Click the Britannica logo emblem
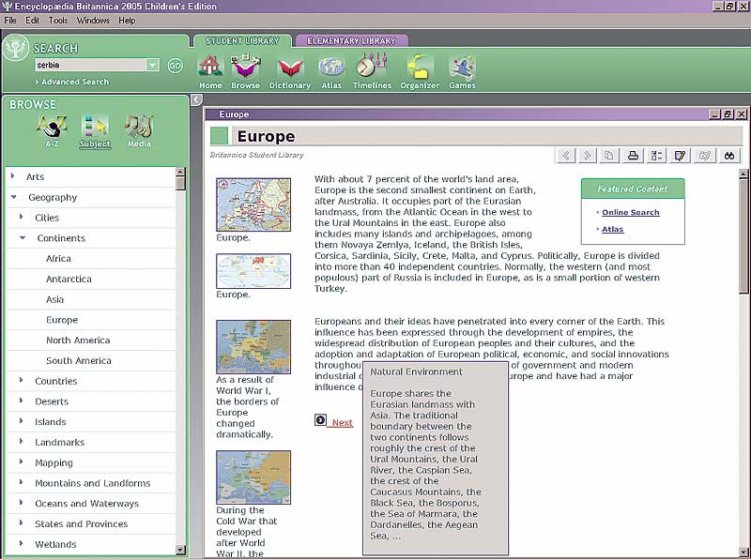 [x=16, y=49]
